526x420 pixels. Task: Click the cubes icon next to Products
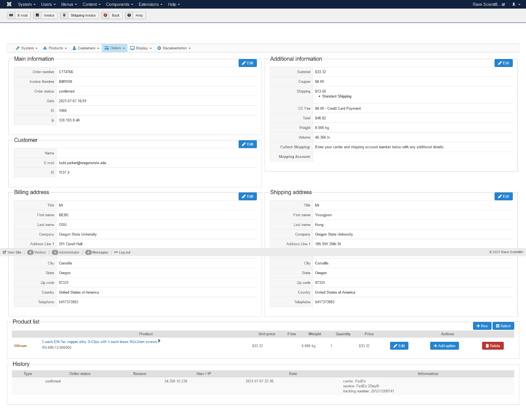click(x=45, y=48)
